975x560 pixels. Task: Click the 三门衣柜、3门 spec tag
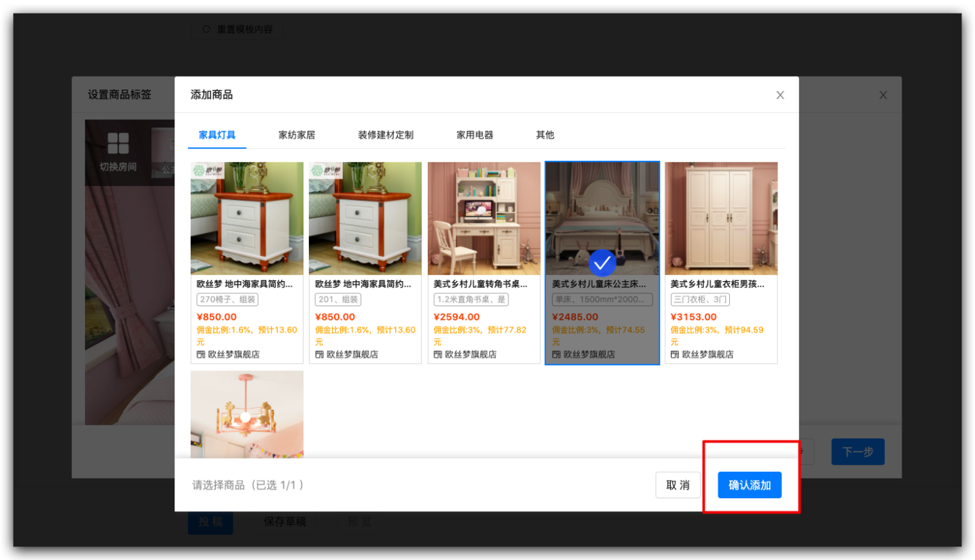700,299
